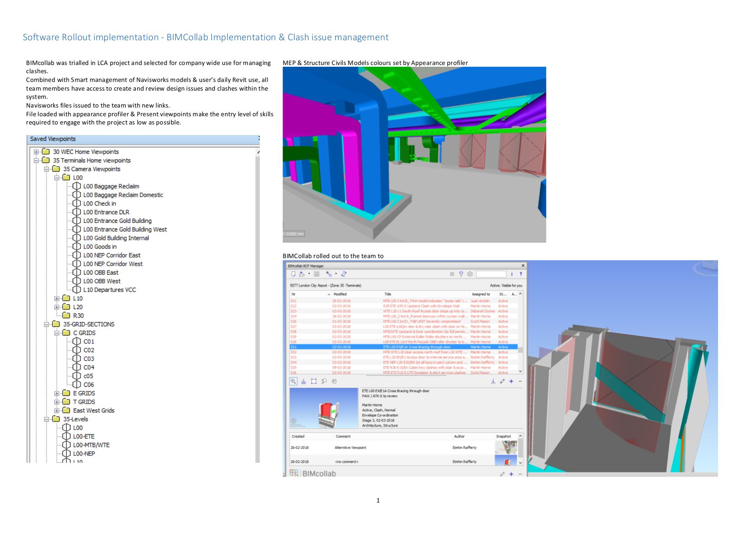
Task: Click the blue question mark help icon
Action: coord(520,274)
